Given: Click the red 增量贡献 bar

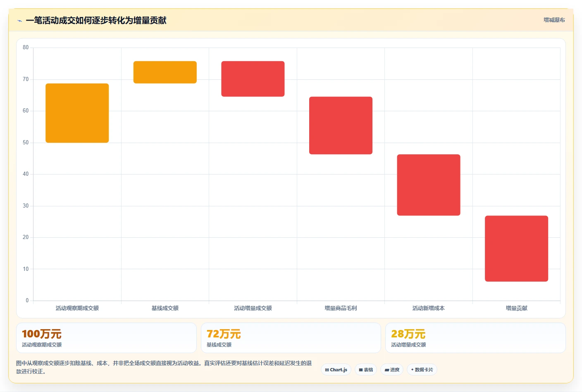Looking at the screenshot, I should pos(517,249).
